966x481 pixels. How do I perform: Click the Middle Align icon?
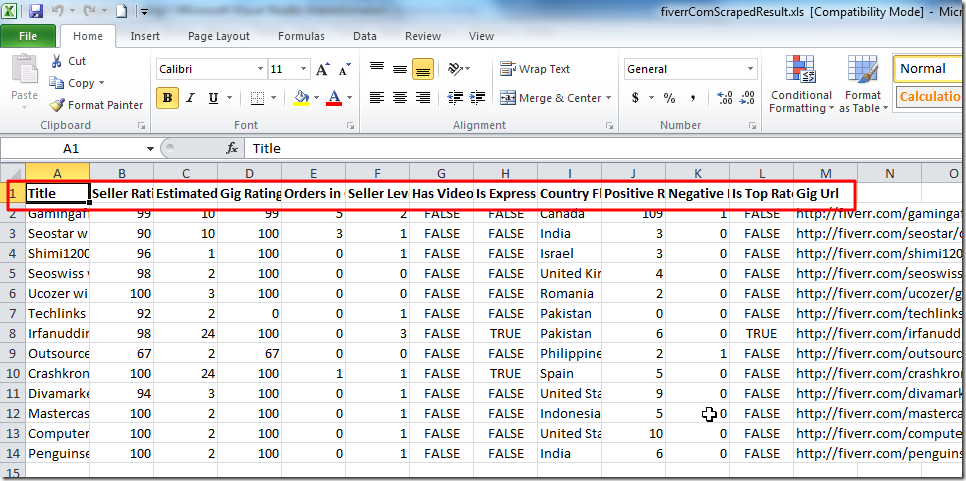point(400,69)
